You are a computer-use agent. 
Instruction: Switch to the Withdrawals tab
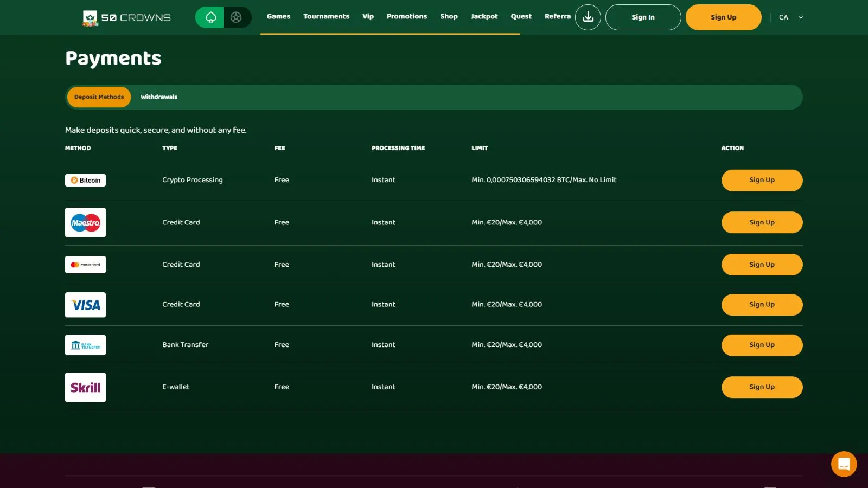pyautogui.click(x=159, y=97)
